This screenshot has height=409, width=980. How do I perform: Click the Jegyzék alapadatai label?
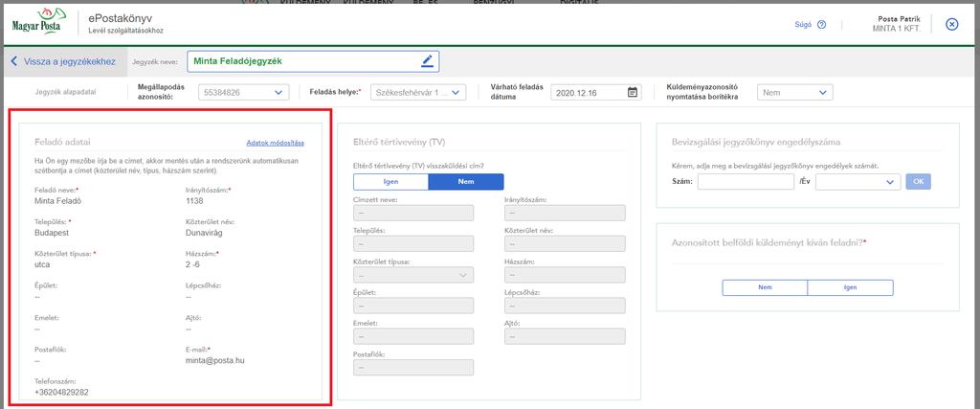(x=66, y=93)
